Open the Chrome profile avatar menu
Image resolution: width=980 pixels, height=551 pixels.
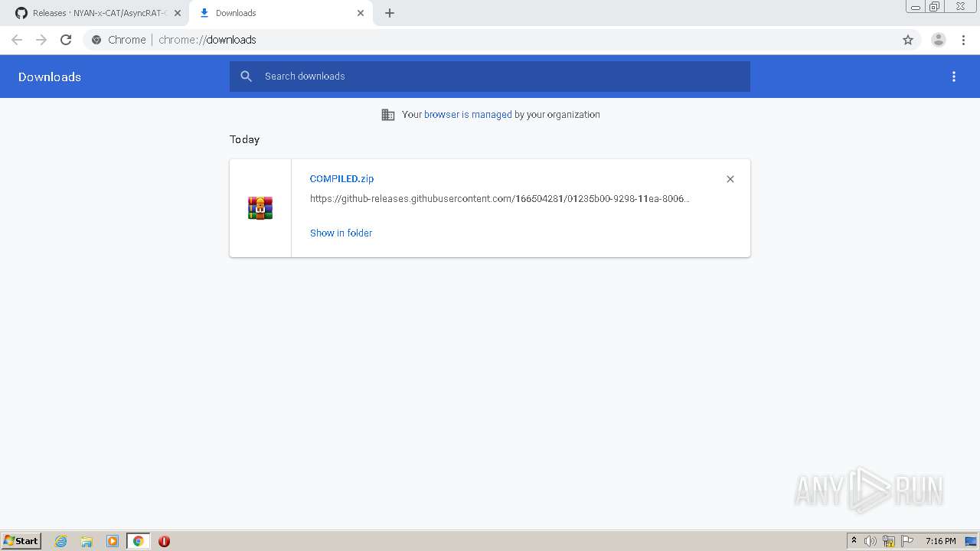[939, 40]
